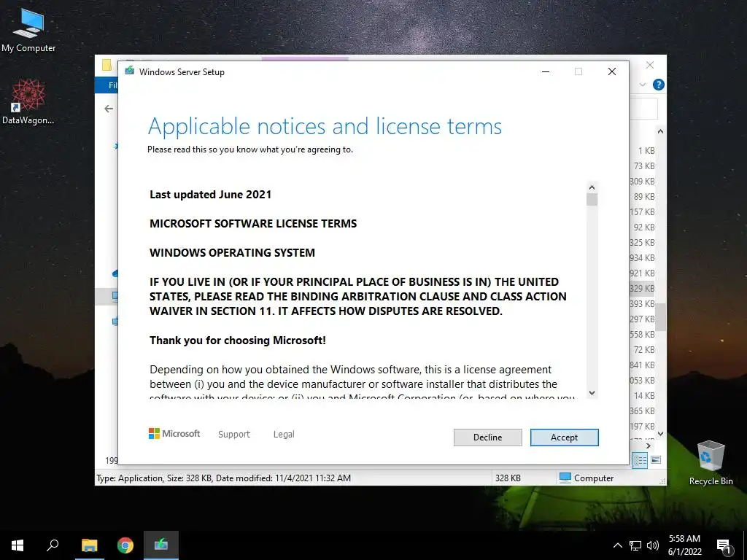The height and width of the screenshot is (560, 747).
Task: Select the 73 KB file row
Action: click(x=643, y=166)
